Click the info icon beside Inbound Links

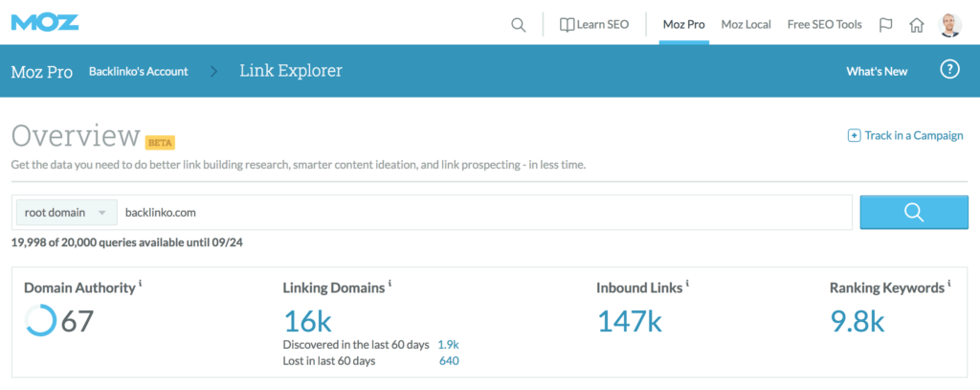pyautogui.click(x=687, y=285)
